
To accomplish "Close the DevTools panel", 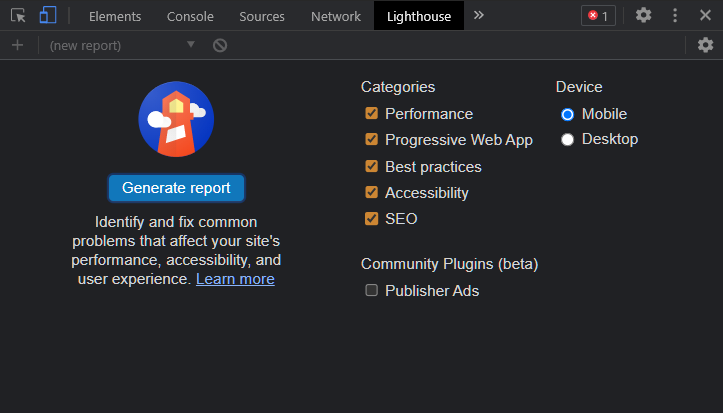I will [705, 15].
